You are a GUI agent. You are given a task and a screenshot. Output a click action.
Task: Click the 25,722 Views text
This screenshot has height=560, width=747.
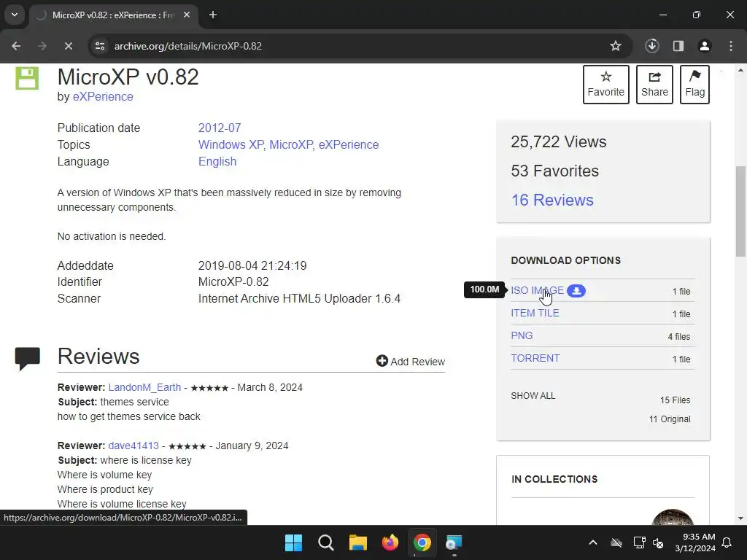coord(559,142)
